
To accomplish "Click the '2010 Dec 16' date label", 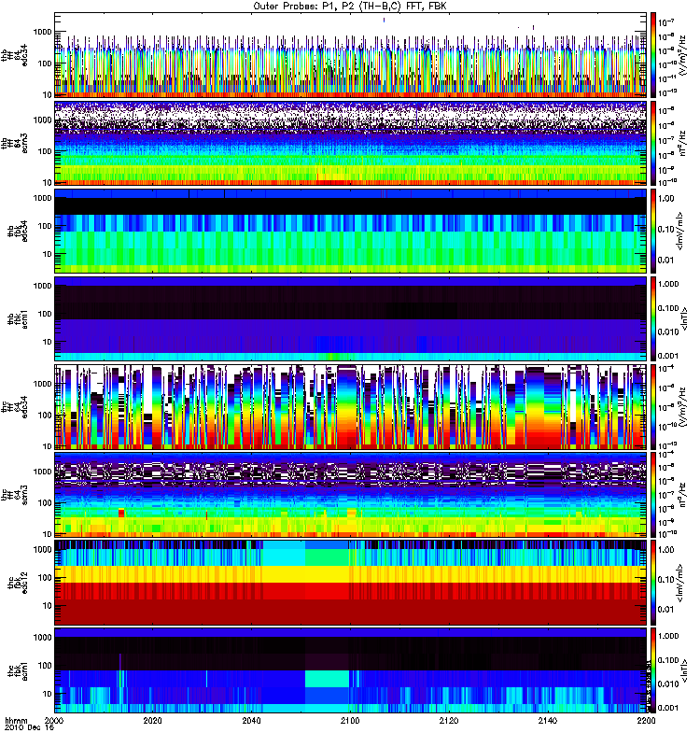I will (x=30, y=727).
